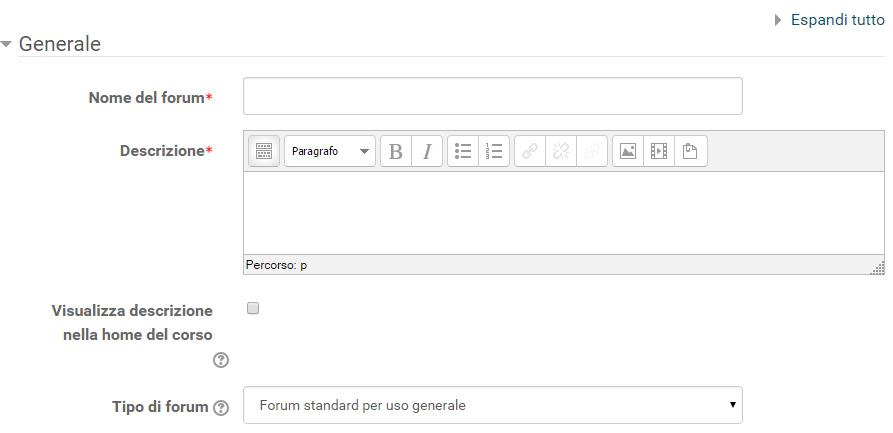Insert an ordered numbered list

pos(494,151)
